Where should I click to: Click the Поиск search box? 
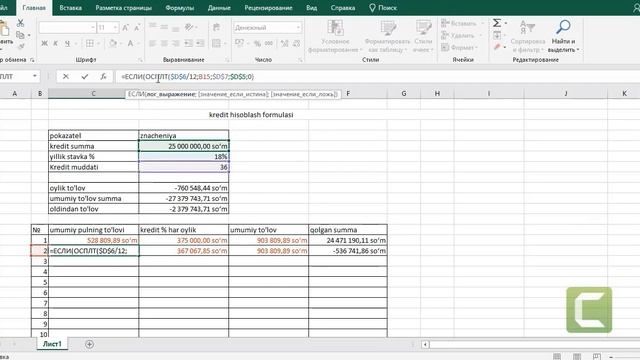click(383, 8)
